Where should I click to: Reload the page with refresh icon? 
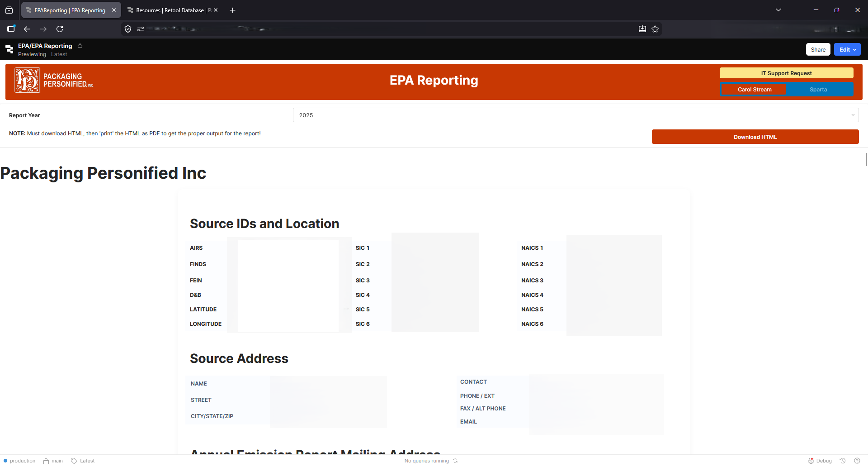coord(60,29)
